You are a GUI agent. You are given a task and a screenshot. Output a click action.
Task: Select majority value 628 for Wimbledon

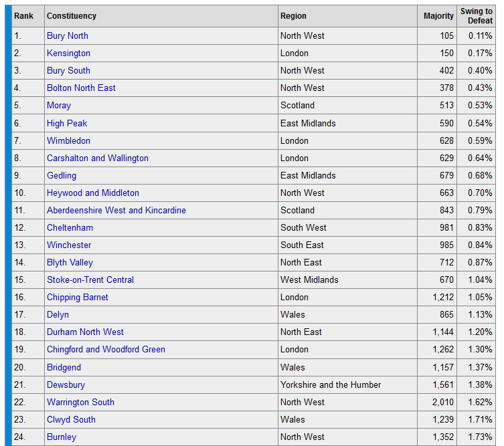[446, 140]
